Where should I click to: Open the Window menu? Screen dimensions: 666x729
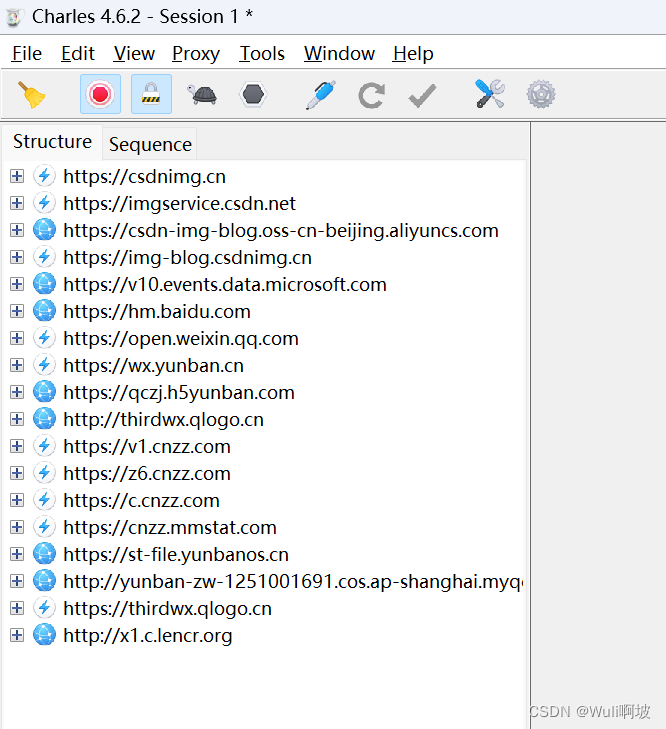(340, 54)
